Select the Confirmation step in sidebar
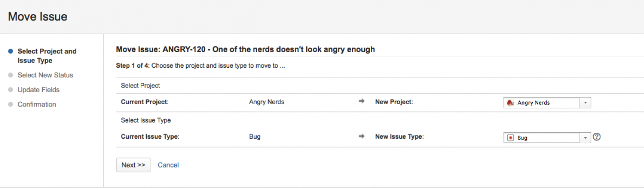The height and width of the screenshot is (188, 644). coord(37,105)
